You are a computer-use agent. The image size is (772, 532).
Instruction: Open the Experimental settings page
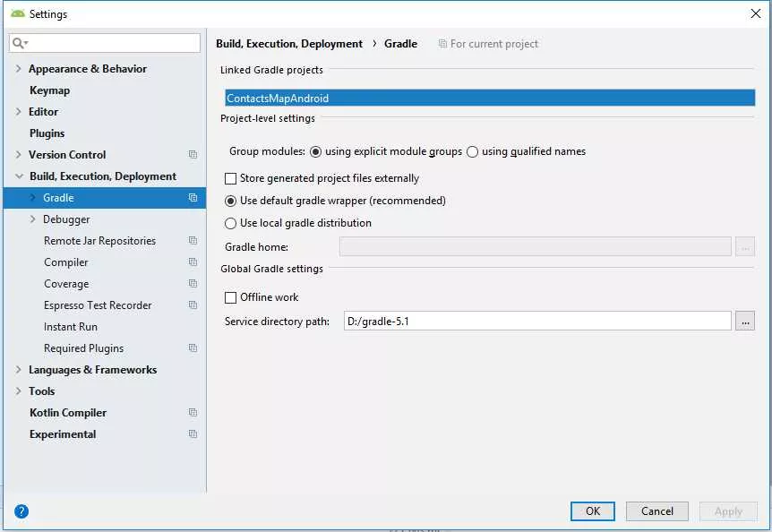click(x=63, y=434)
